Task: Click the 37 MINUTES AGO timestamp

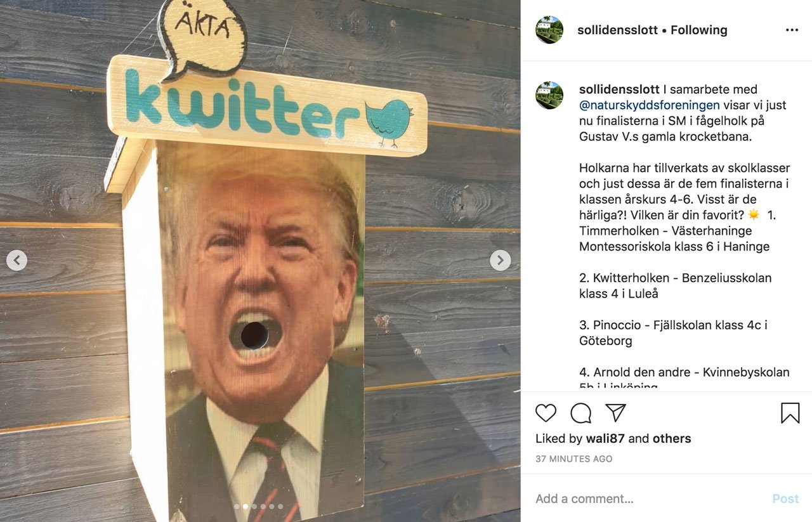Action: (x=574, y=459)
